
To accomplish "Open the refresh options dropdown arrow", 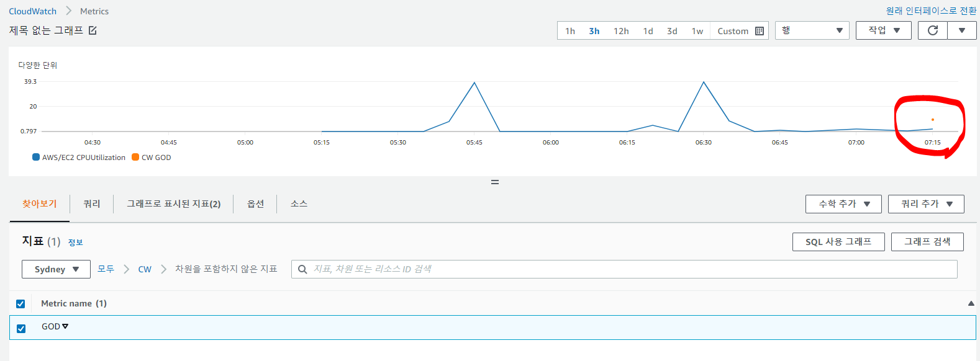I will (x=962, y=30).
